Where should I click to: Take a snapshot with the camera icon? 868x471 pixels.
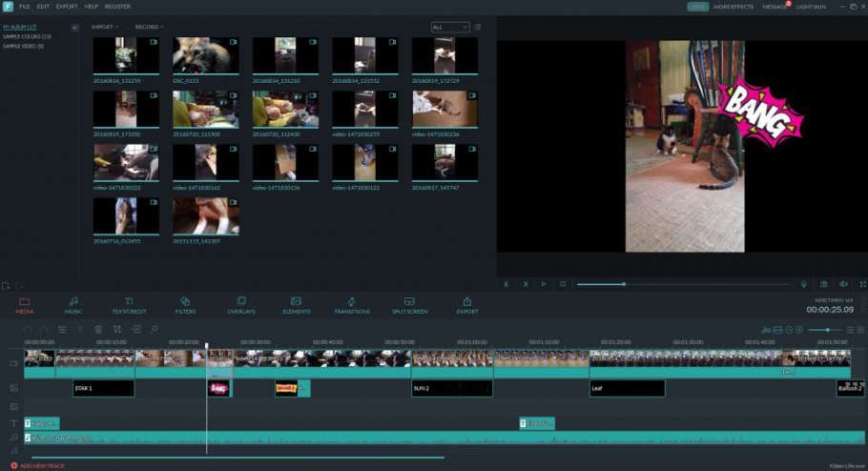824,284
